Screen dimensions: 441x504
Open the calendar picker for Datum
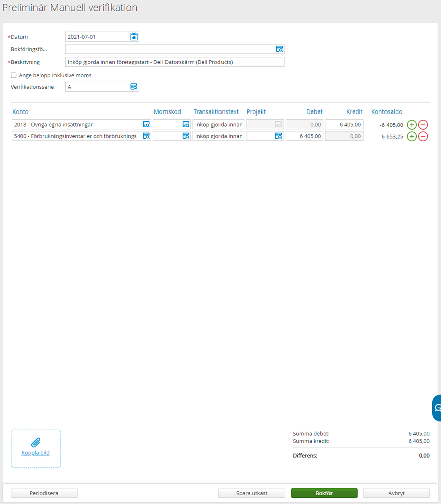[x=134, y=36]
